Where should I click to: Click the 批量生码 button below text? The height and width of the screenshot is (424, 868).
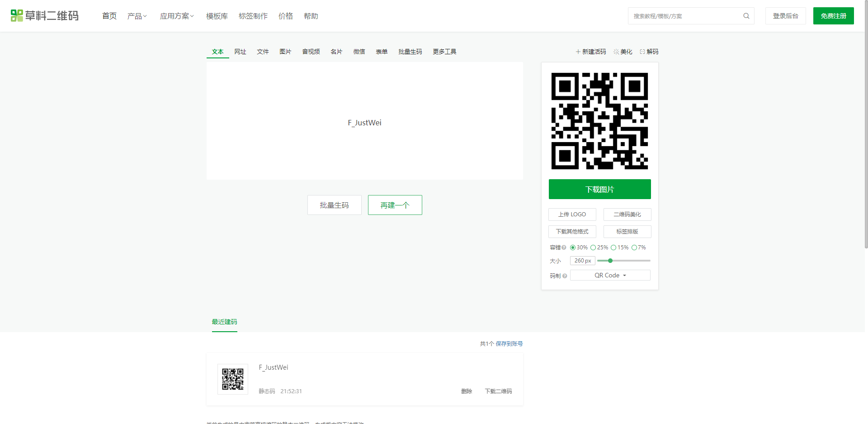point(335,205)
